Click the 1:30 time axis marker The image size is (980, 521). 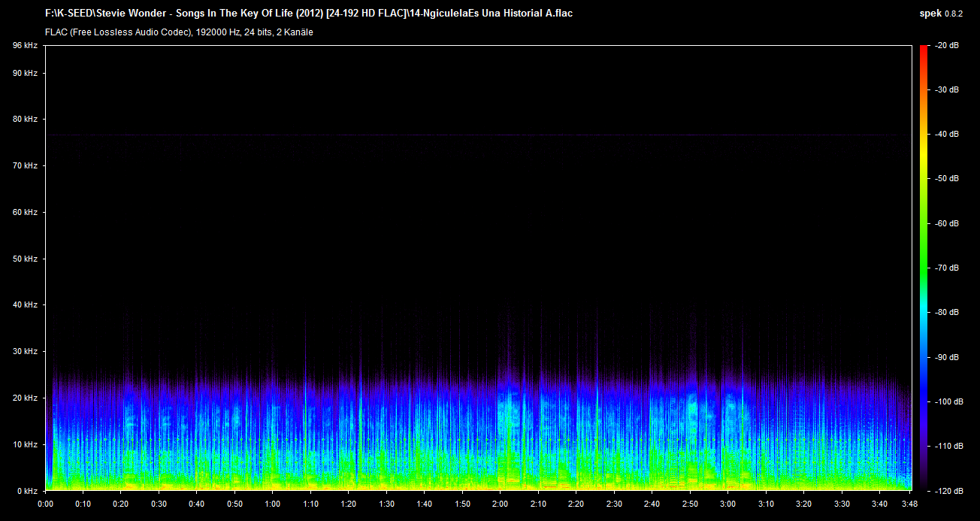coord(386,504)
